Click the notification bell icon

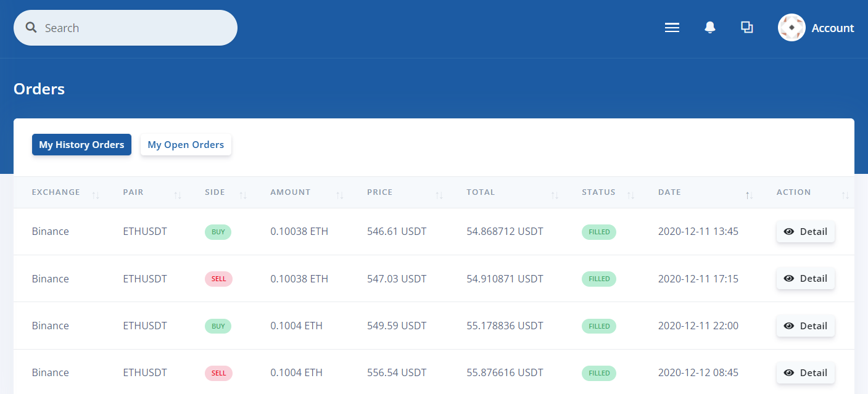tap(710, 28)
